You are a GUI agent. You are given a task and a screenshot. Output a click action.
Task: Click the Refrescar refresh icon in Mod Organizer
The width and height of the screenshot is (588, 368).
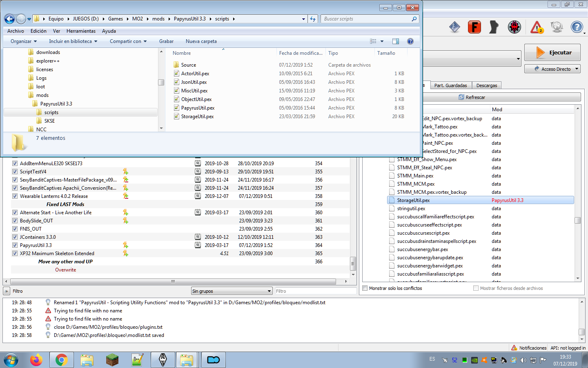coord(461,97)
